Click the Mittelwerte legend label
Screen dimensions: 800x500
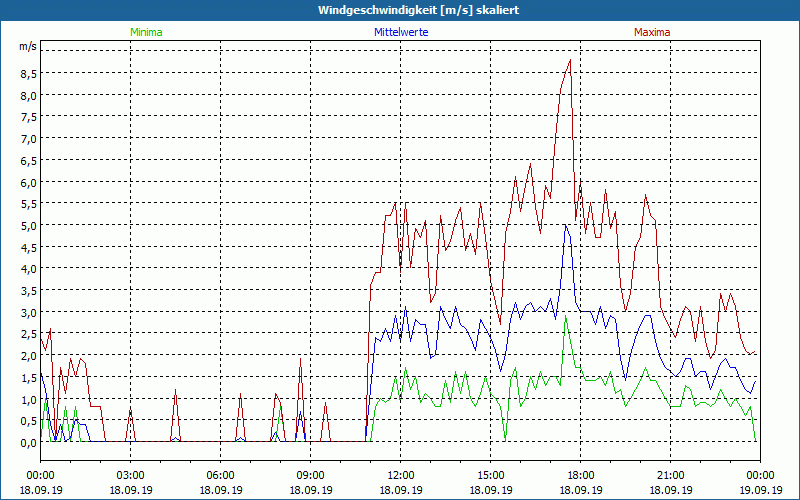click(x=401, y=32)
